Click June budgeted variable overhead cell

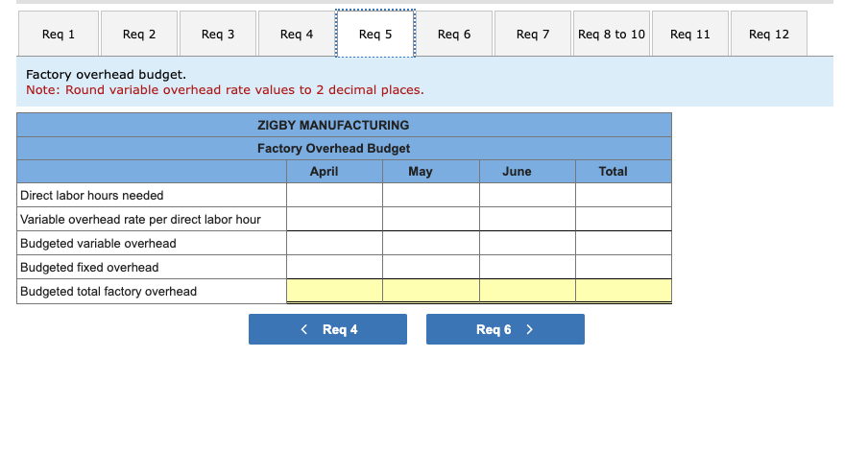527,244
